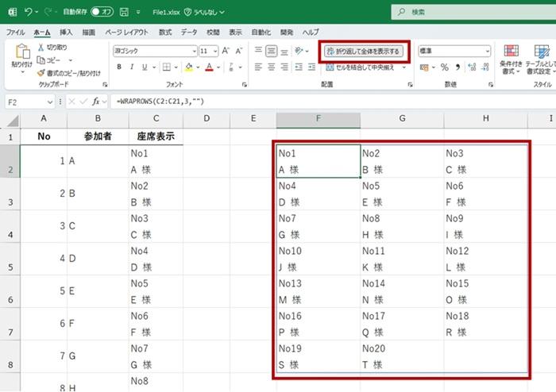Click the Insert Function fx icon
Image resolution: width=556 pixels, height=392 pixels.
click(x=96, y=102)
